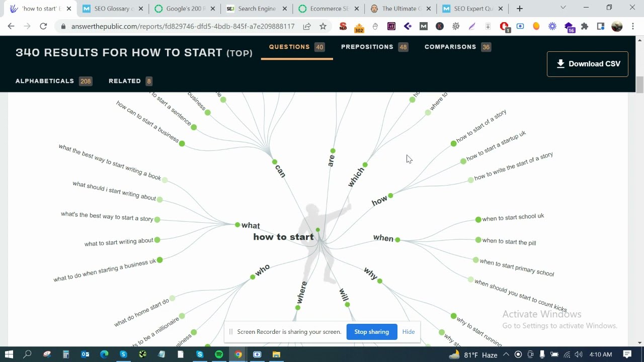Switch to the Prepositions tab
Screen dimensions: 644x362
click(367, 47)
